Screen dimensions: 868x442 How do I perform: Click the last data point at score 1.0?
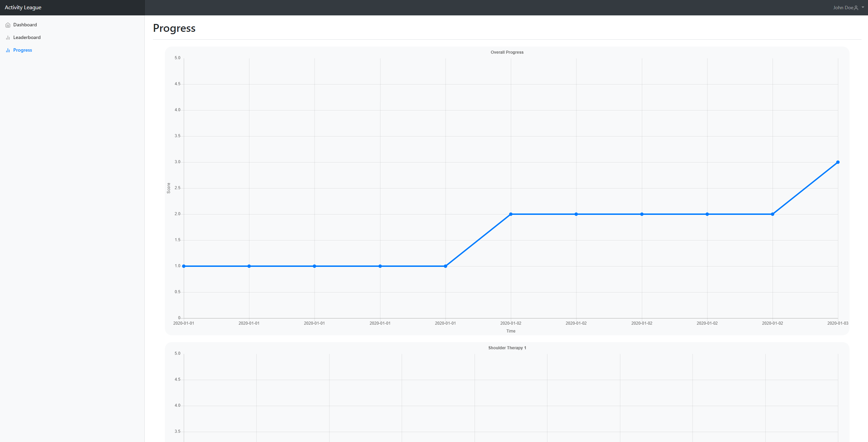tap(445, 266)
